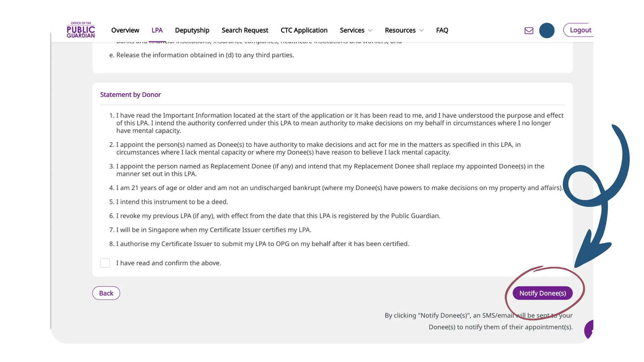Check the donor statement confirmation box
The image size is (644, 362).
click(105, 262)
